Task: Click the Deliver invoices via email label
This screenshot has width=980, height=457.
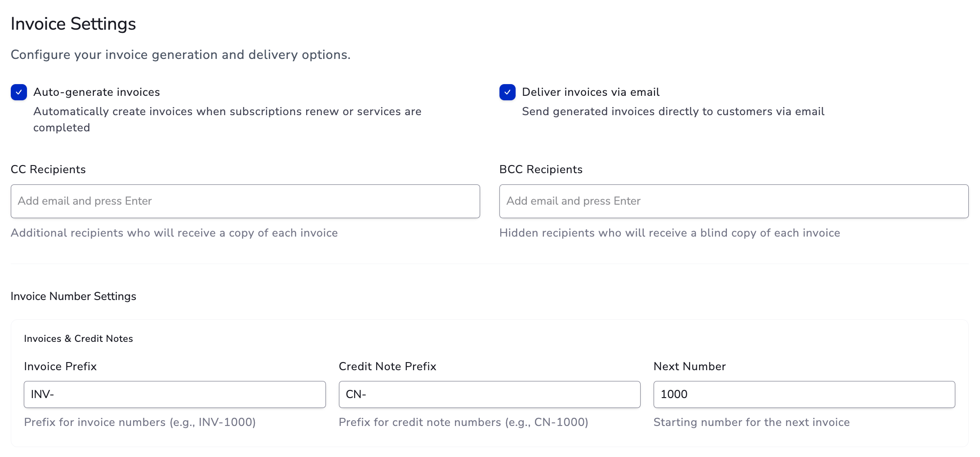Action: pyautogui.click(x=590, y=92)
